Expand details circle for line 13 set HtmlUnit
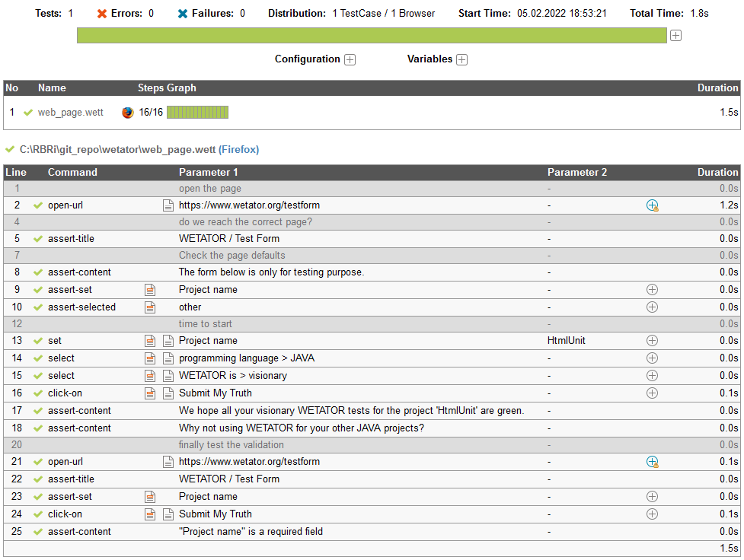This screenshot has height=560, width=744. 652,341
